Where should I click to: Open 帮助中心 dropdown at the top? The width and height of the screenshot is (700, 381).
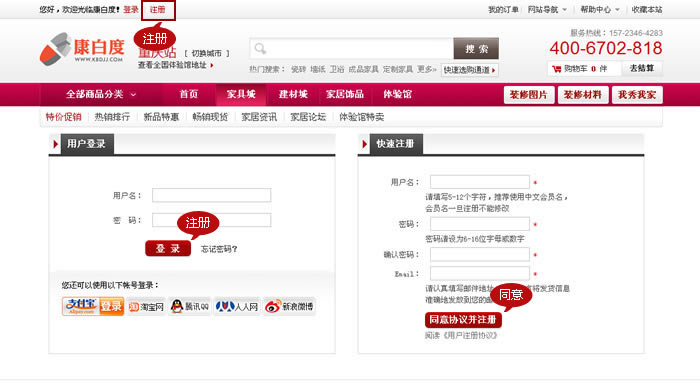point(600,9)
